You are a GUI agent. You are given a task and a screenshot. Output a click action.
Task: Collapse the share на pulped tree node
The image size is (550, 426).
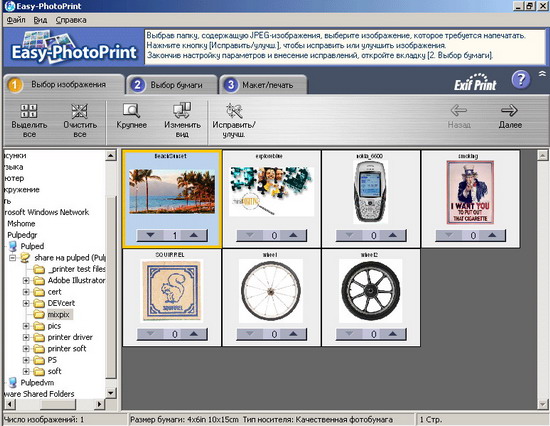tap(13, 258)
